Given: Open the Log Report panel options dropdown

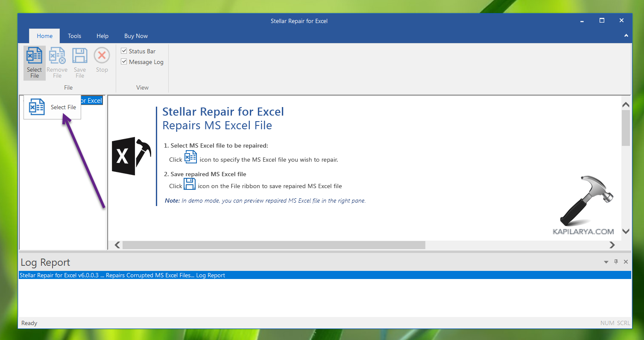Looking at the screenshot, I should pyautogui.click(x=606, y=262).
